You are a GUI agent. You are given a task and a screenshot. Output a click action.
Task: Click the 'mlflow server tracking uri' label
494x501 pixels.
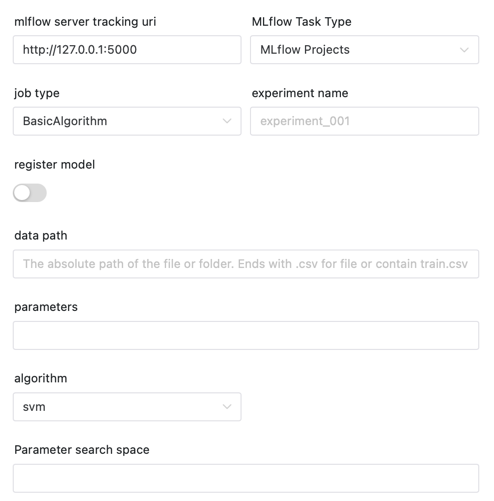coord(85,22)
